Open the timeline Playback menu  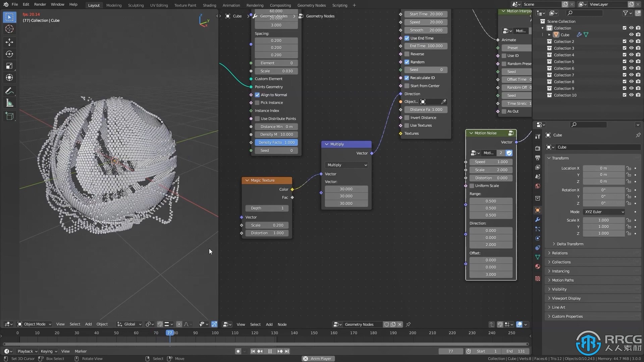coord(27,351)
